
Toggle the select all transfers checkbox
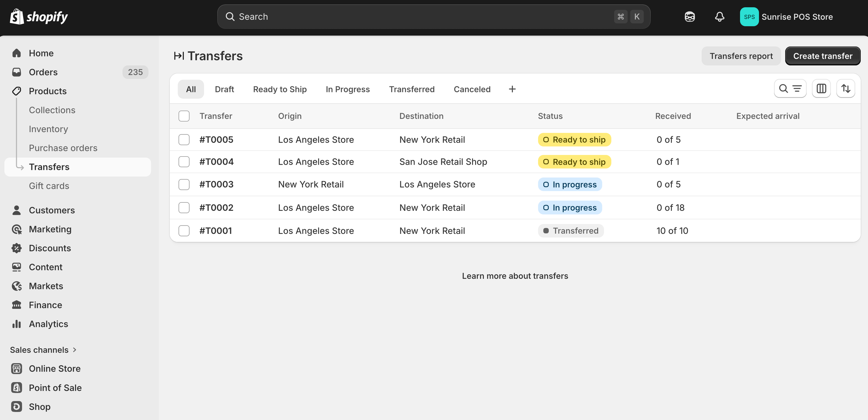184,116
